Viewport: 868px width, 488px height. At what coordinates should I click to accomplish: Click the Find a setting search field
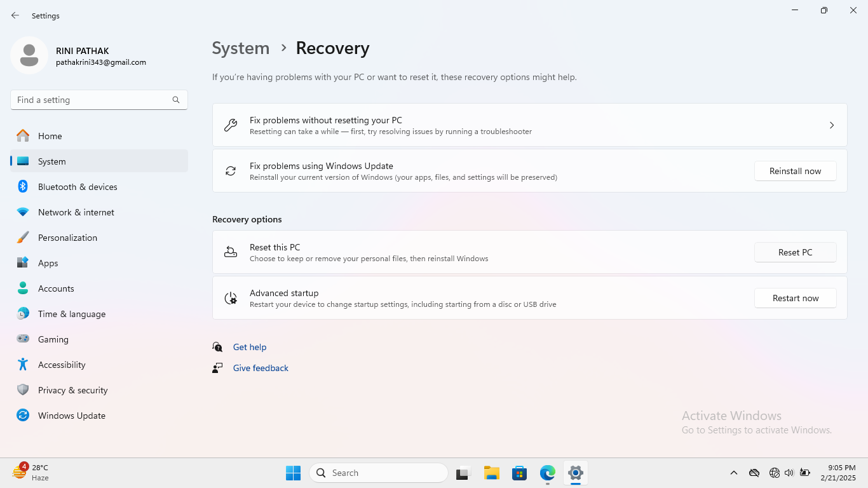coord(92,100)
